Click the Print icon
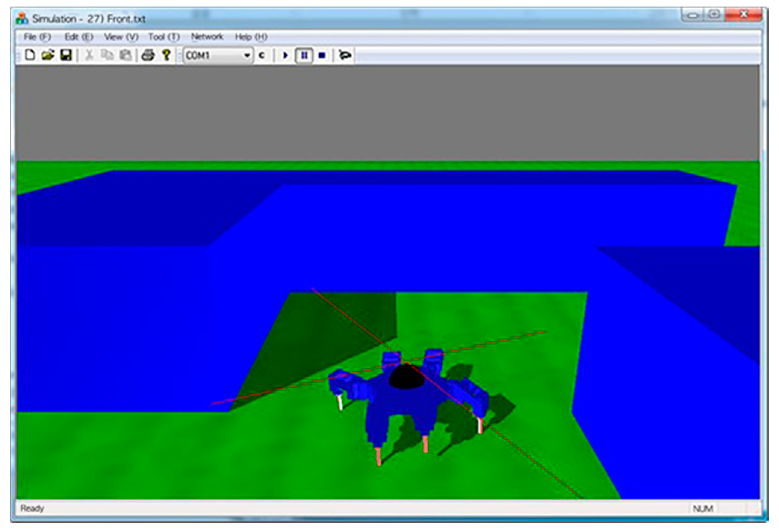Viewport: 779px width, 532px height. 148,55
